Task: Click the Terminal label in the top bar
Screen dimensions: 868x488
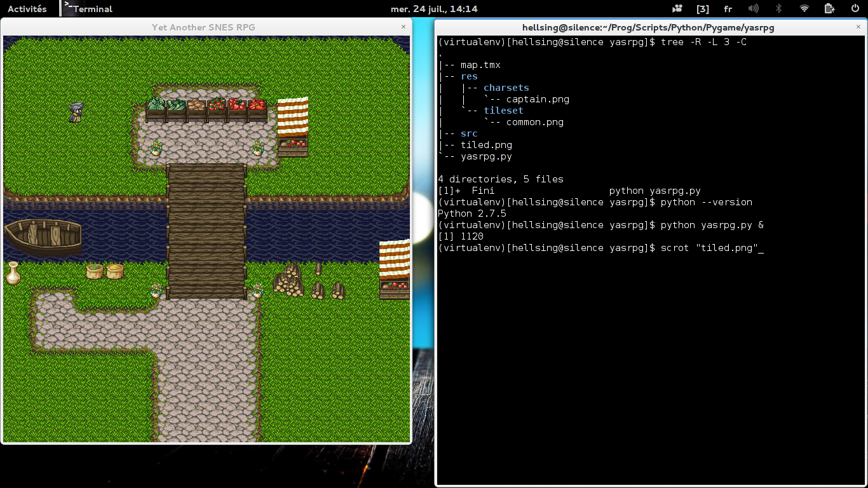Action: [92, 8]
